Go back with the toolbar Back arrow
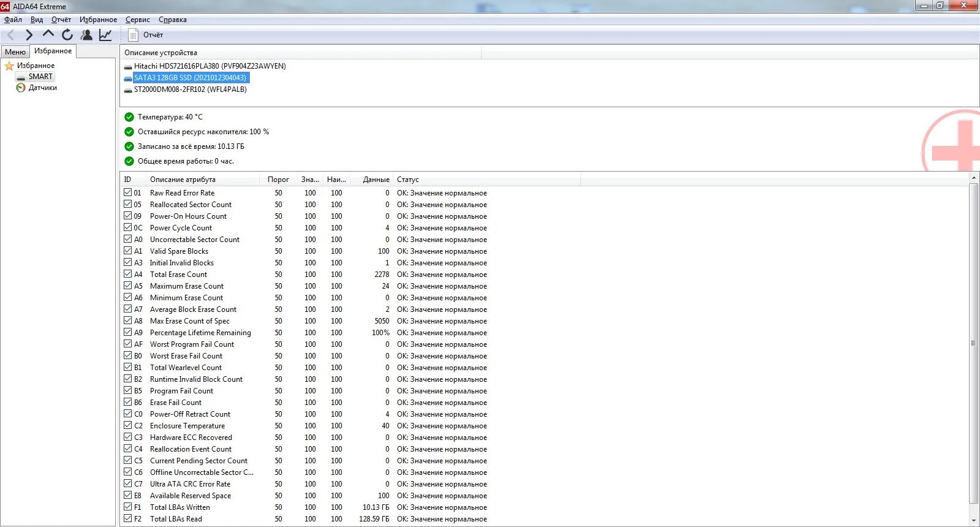Viewport: 980px width, 527px height. (10, 35)
